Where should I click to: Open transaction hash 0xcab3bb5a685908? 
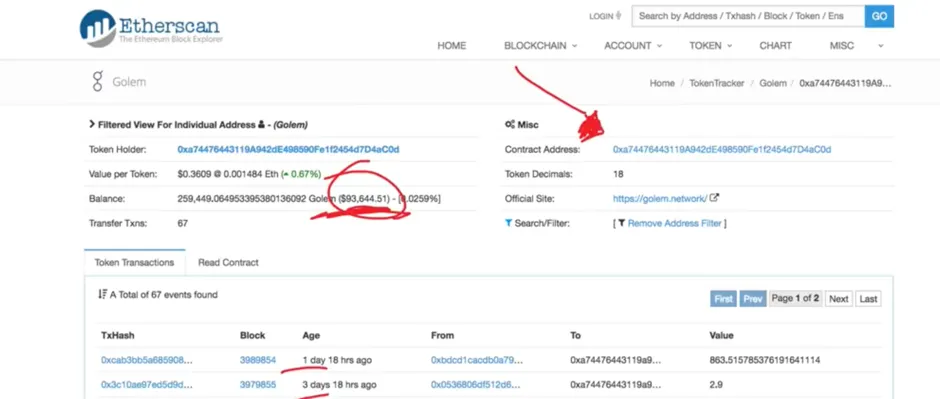pyautogui.click(x=147, y=360)
